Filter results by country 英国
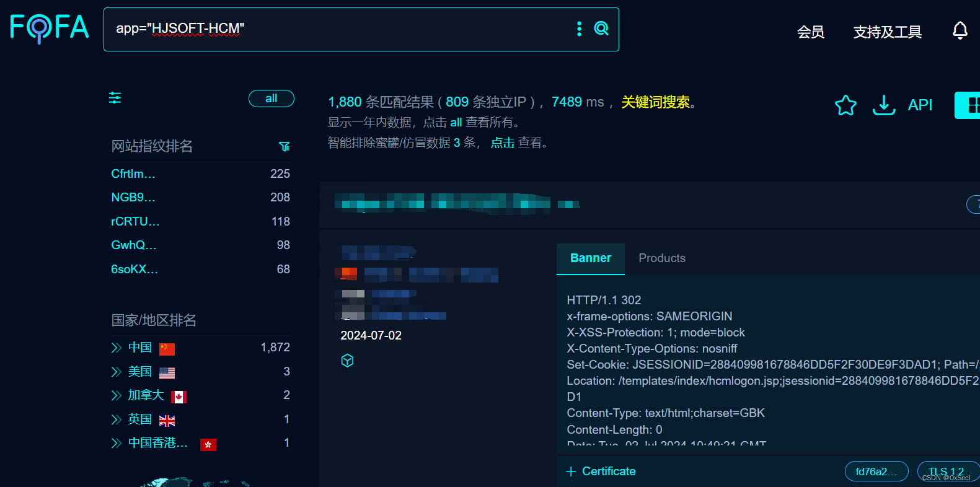Image resolution: width=980 pixels, height=487 pixels. 140,419
